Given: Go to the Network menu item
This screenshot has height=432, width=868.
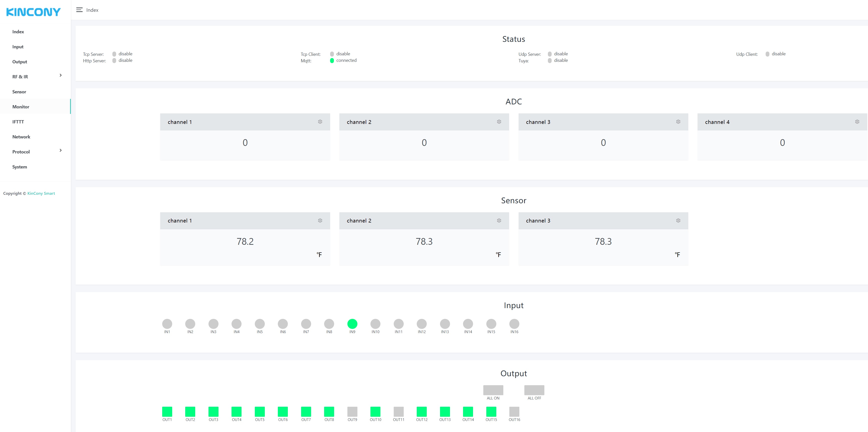Looking at the screenshot, I should (21, 137).
